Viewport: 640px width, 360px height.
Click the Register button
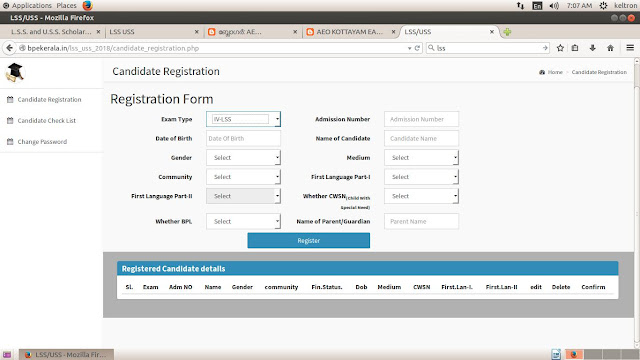tap(309, 240)
